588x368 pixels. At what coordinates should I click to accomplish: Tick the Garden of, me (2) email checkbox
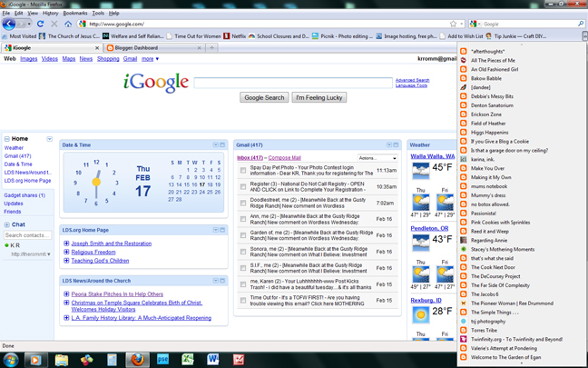point(243,235)
